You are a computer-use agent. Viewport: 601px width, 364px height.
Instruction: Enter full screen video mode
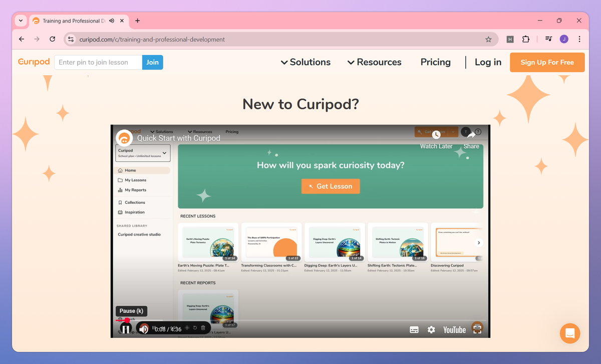[x=477, y=329]
